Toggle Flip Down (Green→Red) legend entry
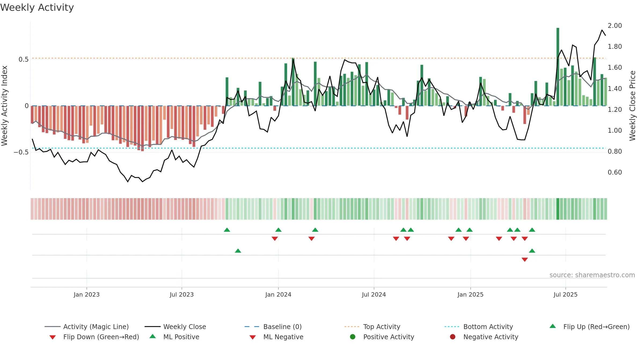 [94, 337]
